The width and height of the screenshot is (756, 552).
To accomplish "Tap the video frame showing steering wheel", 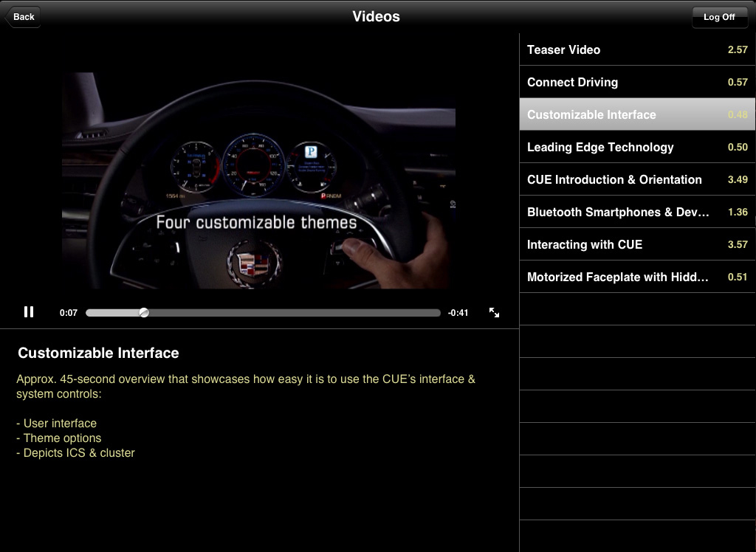I will tap(258, 181).
